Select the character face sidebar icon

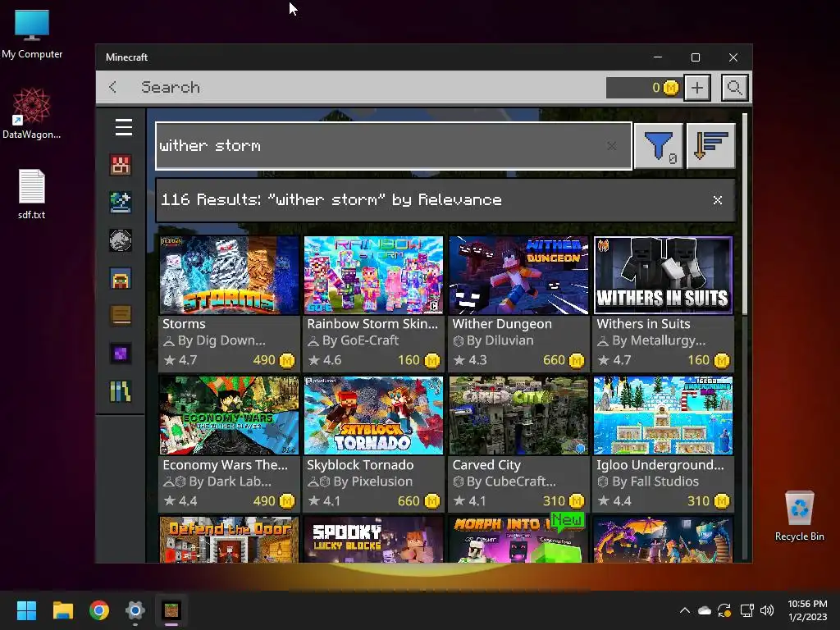(x=121, y=278)
